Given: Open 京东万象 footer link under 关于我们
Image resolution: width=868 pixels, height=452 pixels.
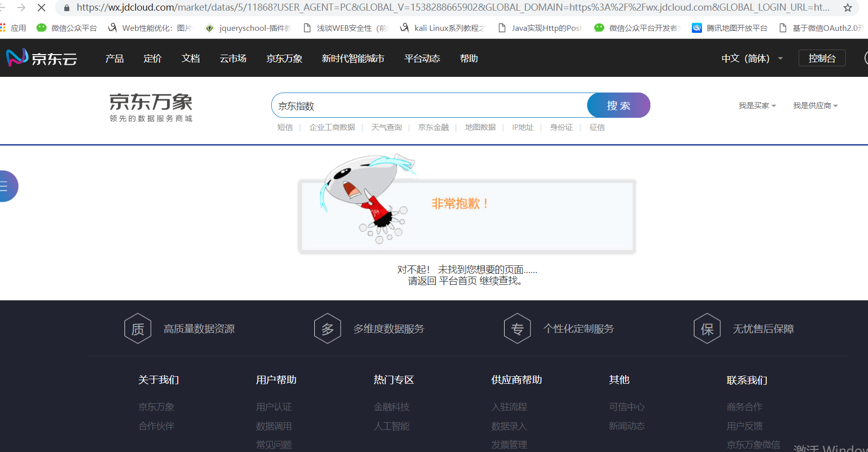Looking at the screenshot, I should pyautogui.click(x=156, y=406).
